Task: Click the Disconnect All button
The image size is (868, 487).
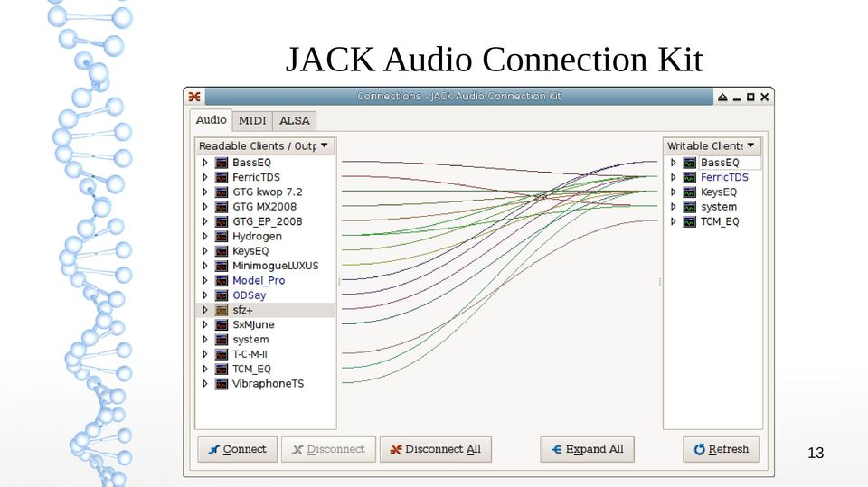Action: pos(436,449)
